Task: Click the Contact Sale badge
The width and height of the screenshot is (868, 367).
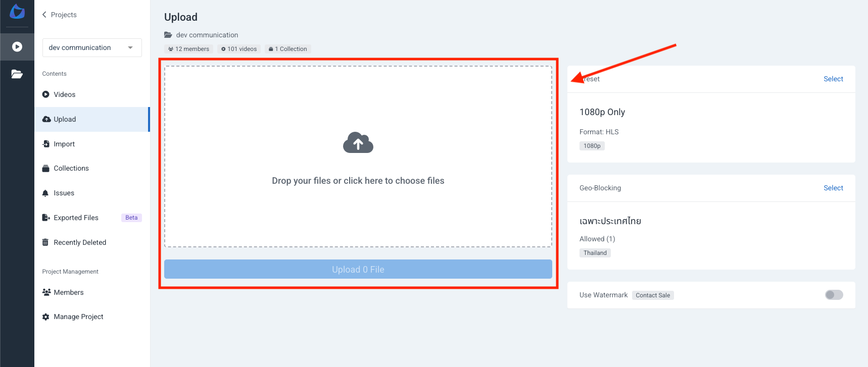Action: (x=653, y=295)
